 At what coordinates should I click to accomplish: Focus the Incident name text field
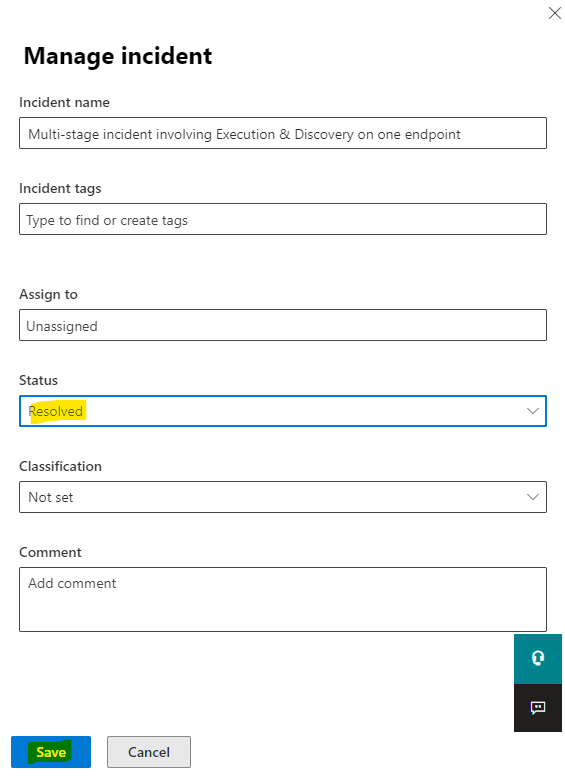click(x=283, y=133)
